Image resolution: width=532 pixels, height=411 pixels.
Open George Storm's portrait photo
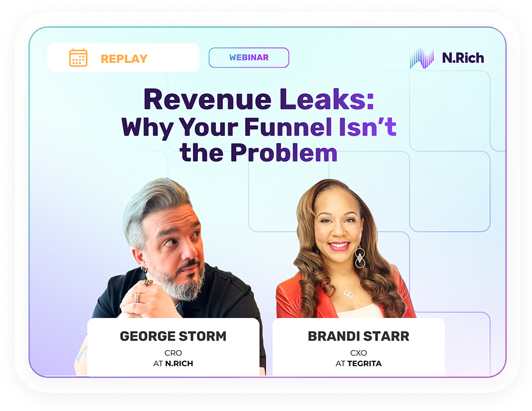172,249
